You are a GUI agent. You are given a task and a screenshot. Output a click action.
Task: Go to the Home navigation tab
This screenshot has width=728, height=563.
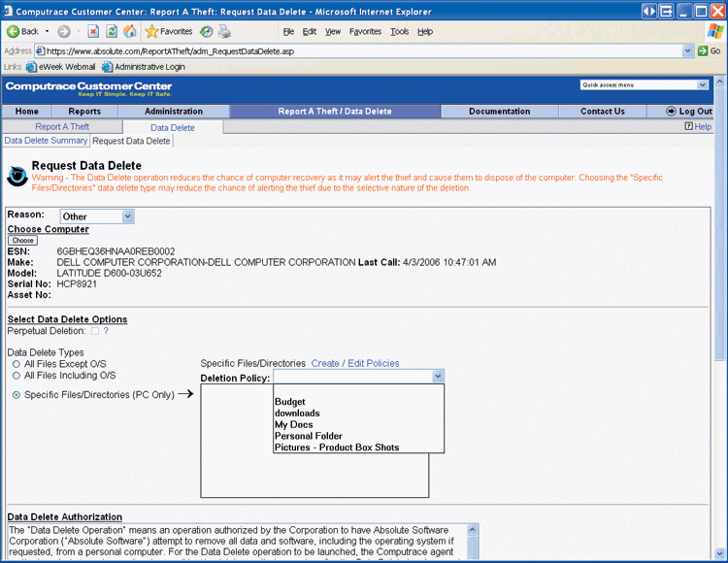(27, 112)
